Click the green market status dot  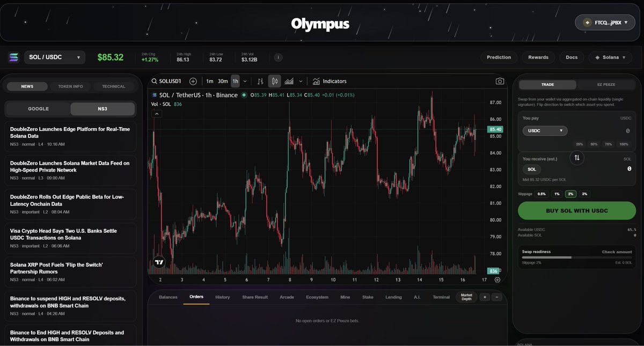coord(244,95)
